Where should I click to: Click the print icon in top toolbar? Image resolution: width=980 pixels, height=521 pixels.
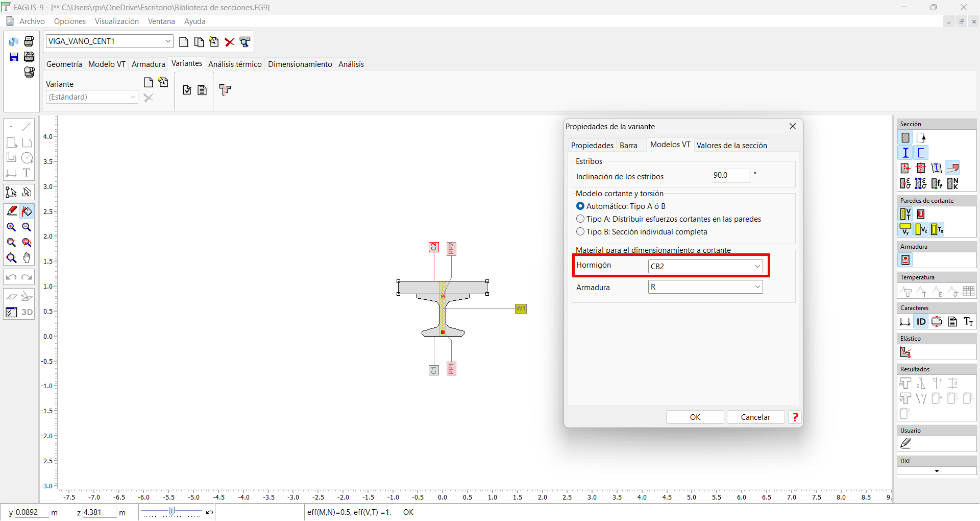pyautogui.click(x=29, y=41)
